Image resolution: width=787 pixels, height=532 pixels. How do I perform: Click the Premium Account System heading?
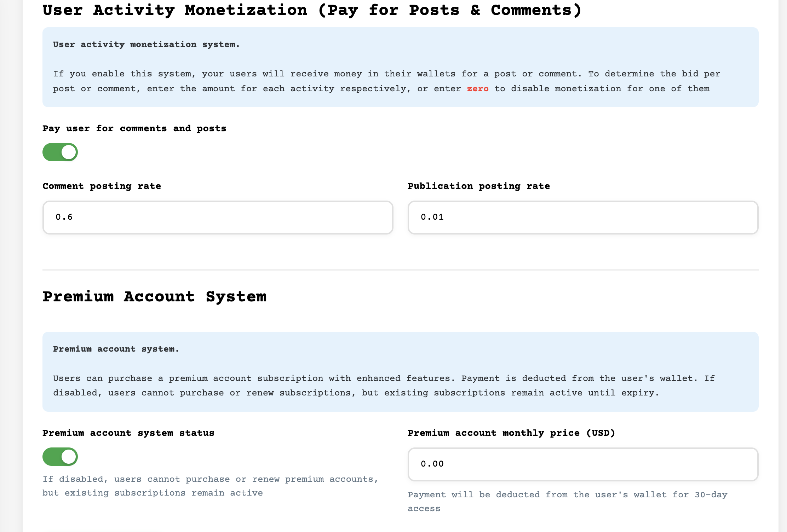click(155, 297)
